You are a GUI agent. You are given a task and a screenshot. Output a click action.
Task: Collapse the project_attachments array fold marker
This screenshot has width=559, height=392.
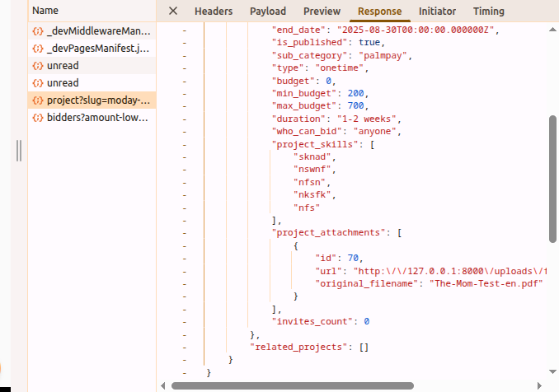coord(184,233)
